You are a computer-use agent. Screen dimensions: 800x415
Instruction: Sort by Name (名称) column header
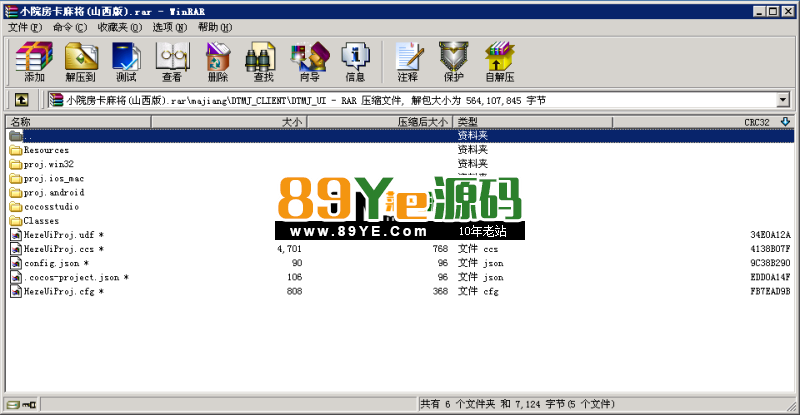point(79,122)
